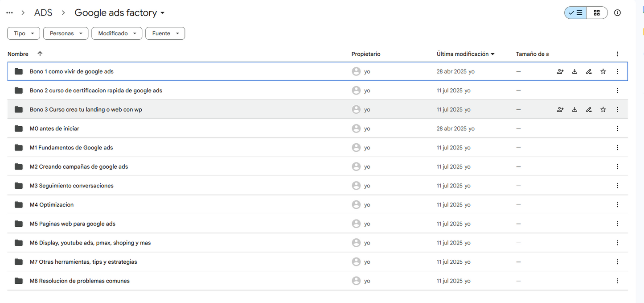Rename the Bono 3 Curso landing folder

point(589,109)
